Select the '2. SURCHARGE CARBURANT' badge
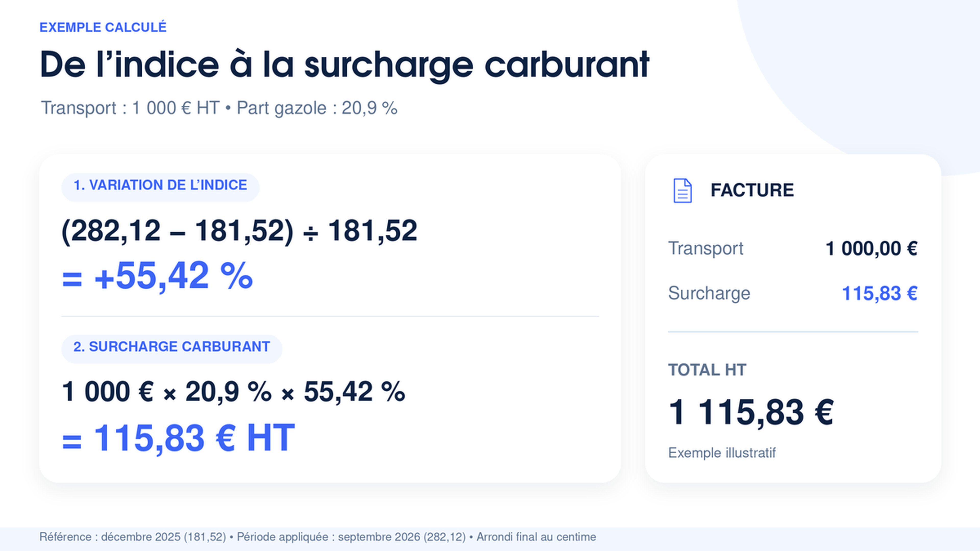 171,349
